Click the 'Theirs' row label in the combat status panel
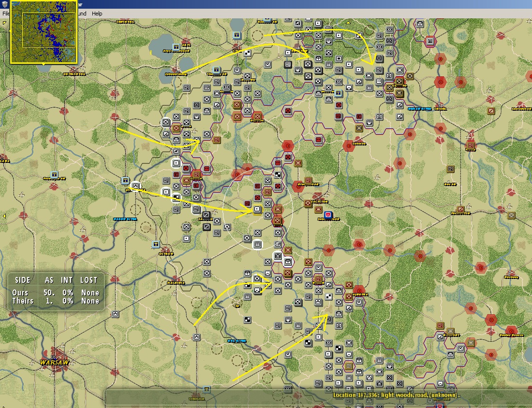The height and width of the screenshot is (408, 532). coord(23,301)
